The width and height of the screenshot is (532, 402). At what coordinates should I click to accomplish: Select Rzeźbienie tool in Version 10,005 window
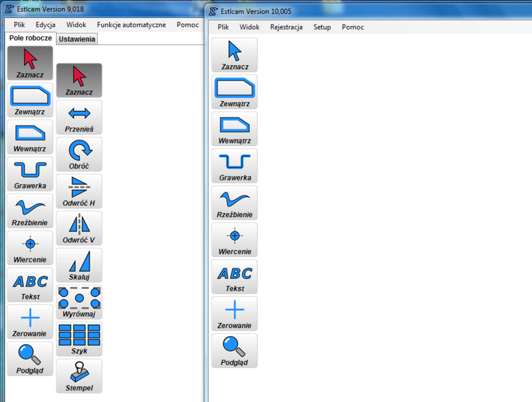tap(235, 203)
